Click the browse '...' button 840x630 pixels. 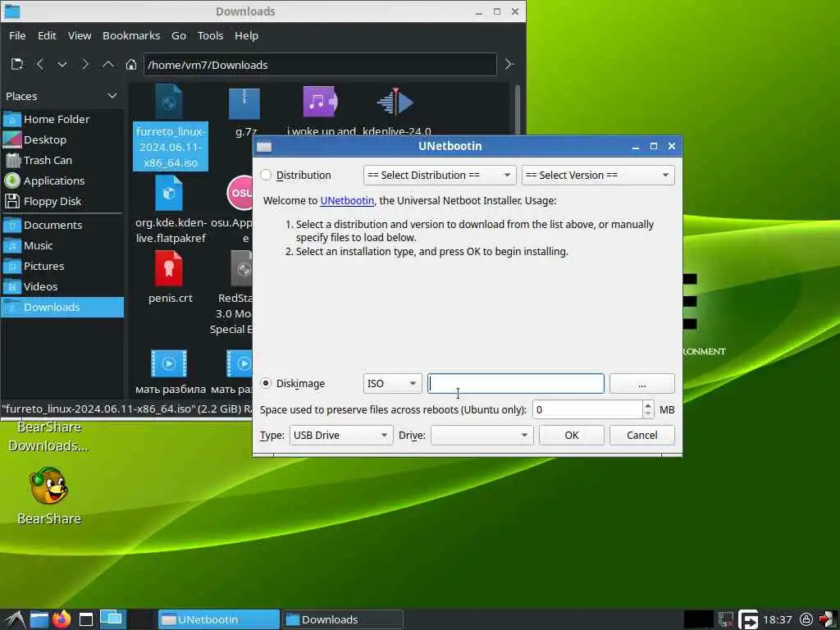(x=641, y=384)
